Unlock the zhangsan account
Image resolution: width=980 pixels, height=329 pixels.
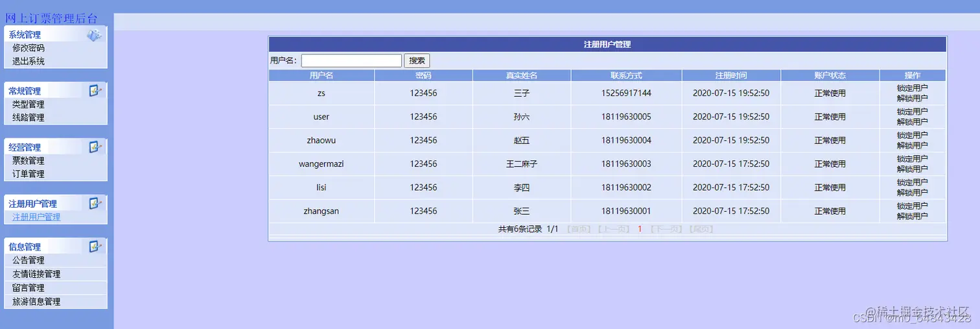tap(912, 216)
